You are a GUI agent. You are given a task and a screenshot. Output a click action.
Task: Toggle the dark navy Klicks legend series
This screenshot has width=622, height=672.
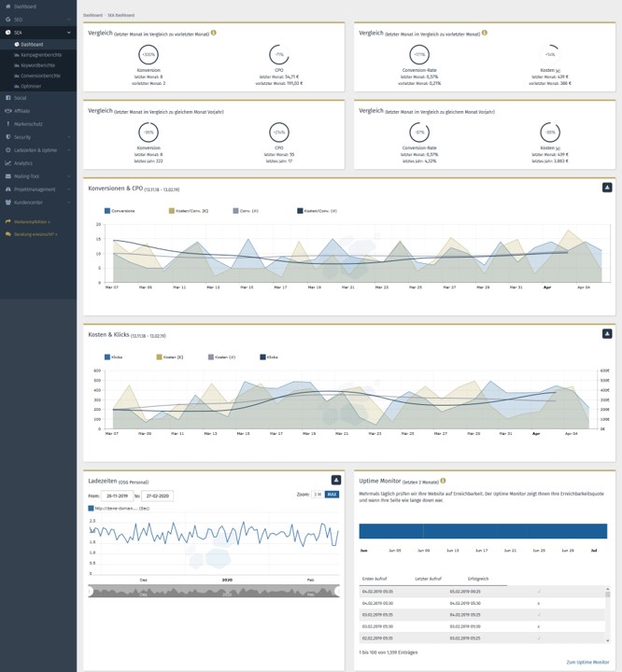269,357
